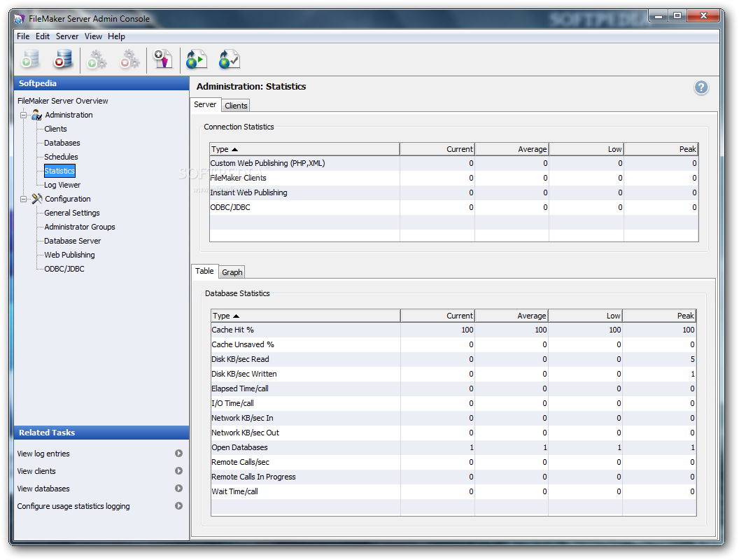Viewport: 739px width, 560px height.
Task: Open Administrator Groups in the tree
Action: tap(80, 227)
